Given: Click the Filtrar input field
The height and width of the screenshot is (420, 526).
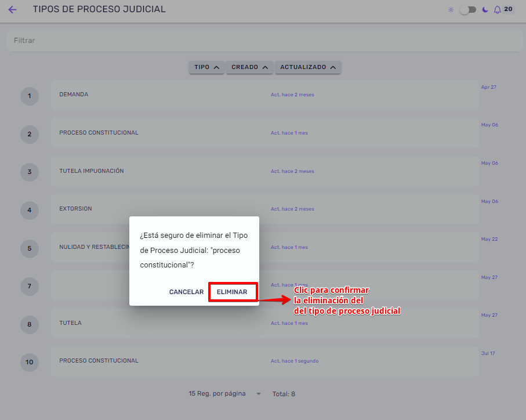Looking at the screenshot, I should coord(264,41).
